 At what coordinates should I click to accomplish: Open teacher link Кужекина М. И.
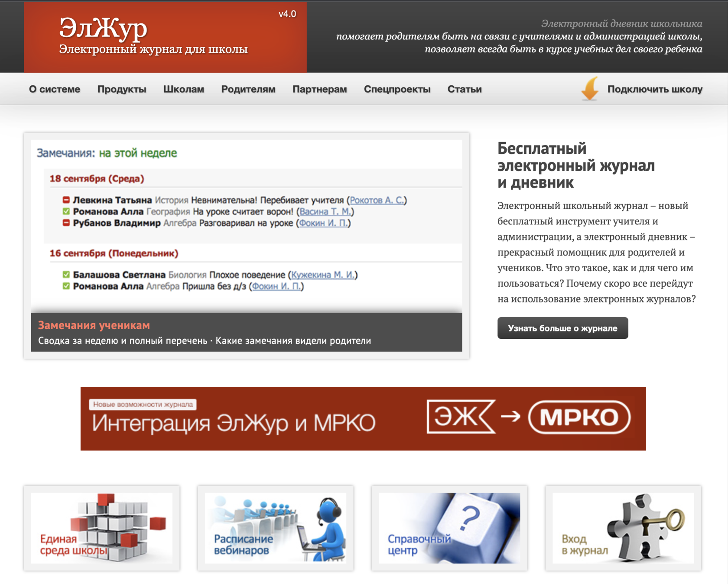[323, 275]
